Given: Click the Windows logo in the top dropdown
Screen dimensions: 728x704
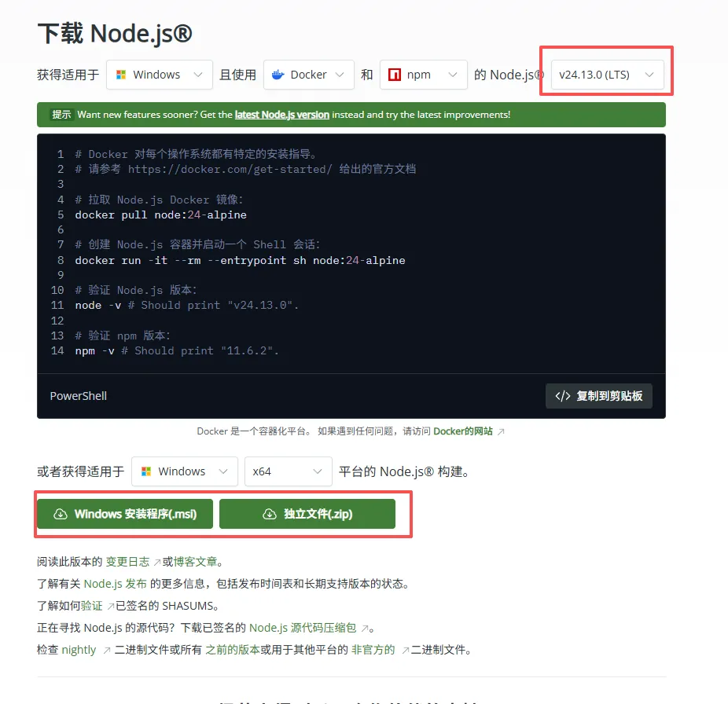Looking at the screenshot, I should pyautogui.click(x=121, y=75).
